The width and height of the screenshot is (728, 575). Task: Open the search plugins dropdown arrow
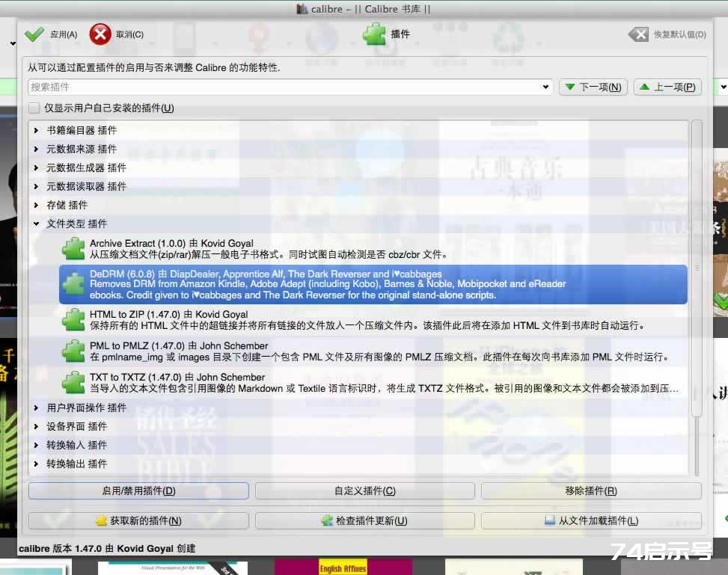click(545, 87)
